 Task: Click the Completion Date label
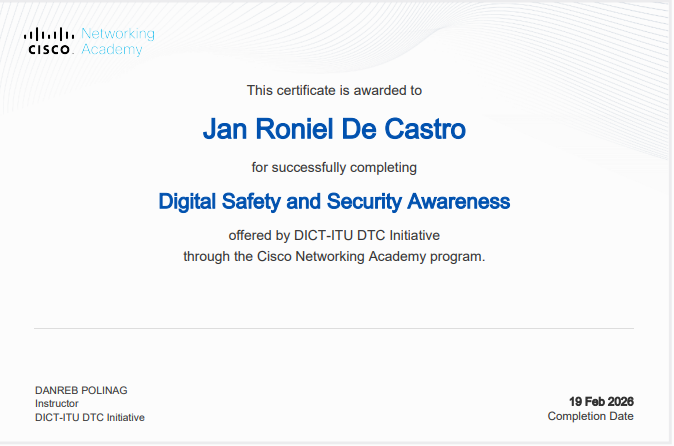tap(590, 416)
